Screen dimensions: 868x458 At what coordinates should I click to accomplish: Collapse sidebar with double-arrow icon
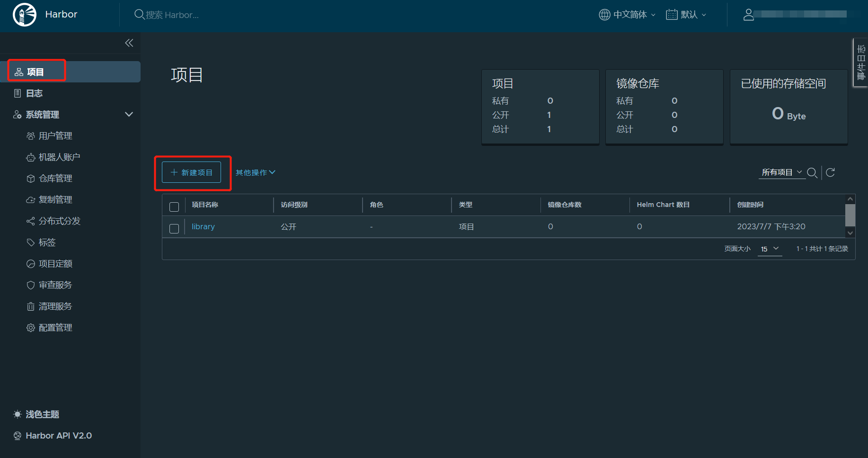click(x=129, y=43)
